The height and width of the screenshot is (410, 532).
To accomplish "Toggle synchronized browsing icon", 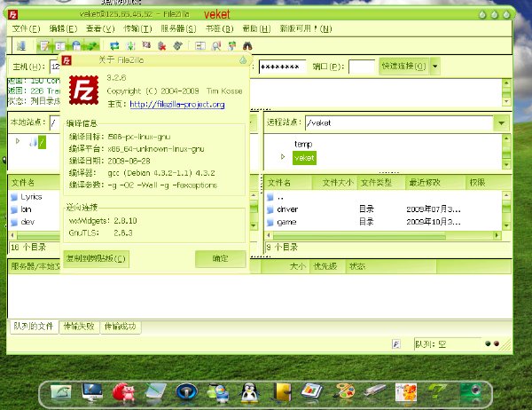I will pyautogui.click(x=232, y=46).
